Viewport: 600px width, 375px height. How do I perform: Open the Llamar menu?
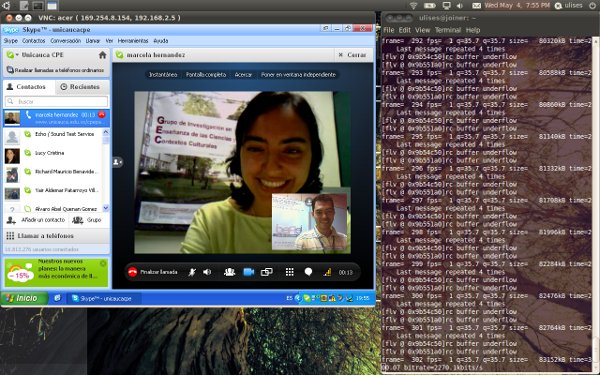[x=93, y=41]
